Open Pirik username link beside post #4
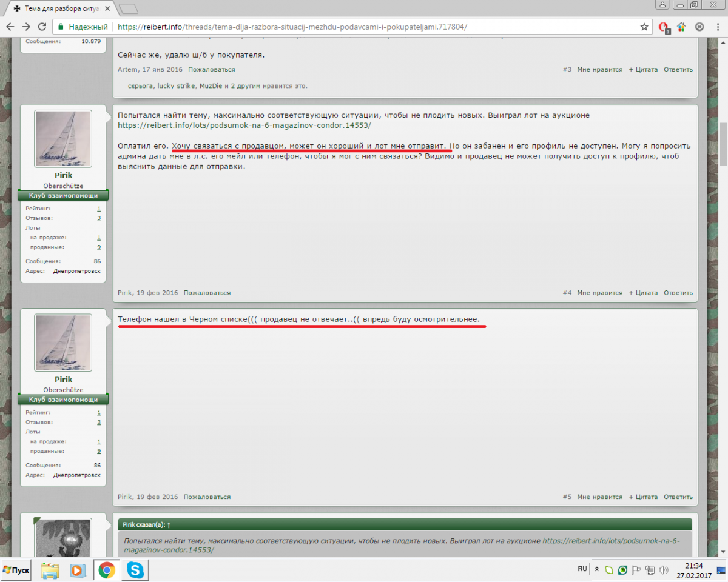728x582 pixels. (63, 176)
